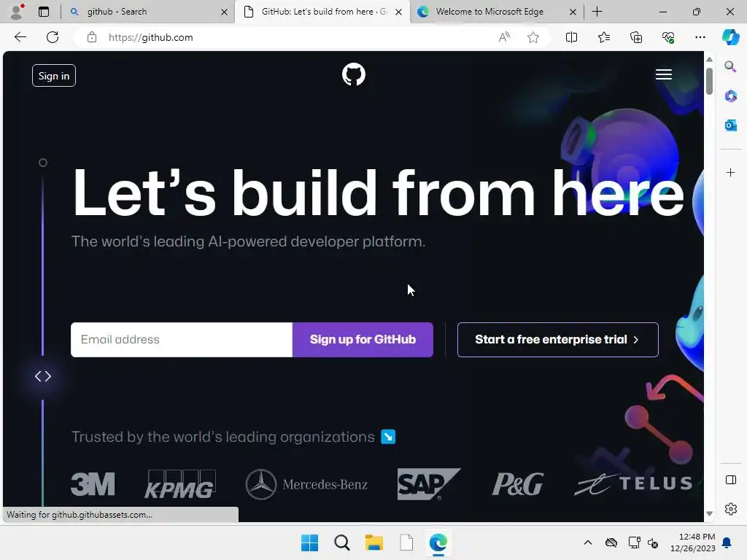Screen dimensions: 747x560
Task: Click the Read aloud icon
Action: [x=504, y=37]
